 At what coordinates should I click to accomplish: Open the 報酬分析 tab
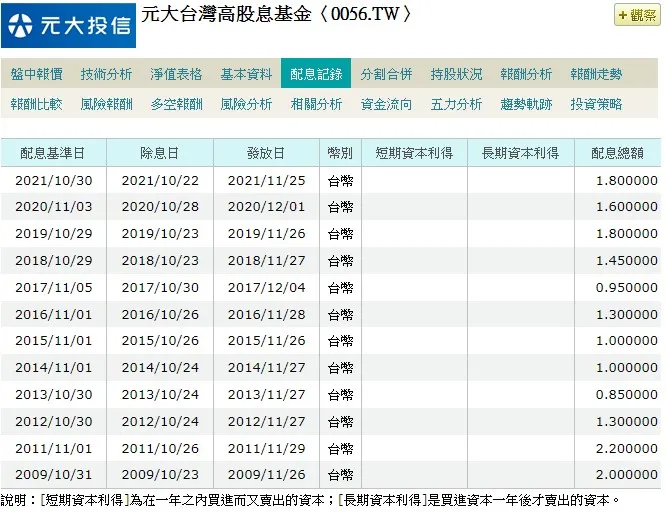(526, 74)
